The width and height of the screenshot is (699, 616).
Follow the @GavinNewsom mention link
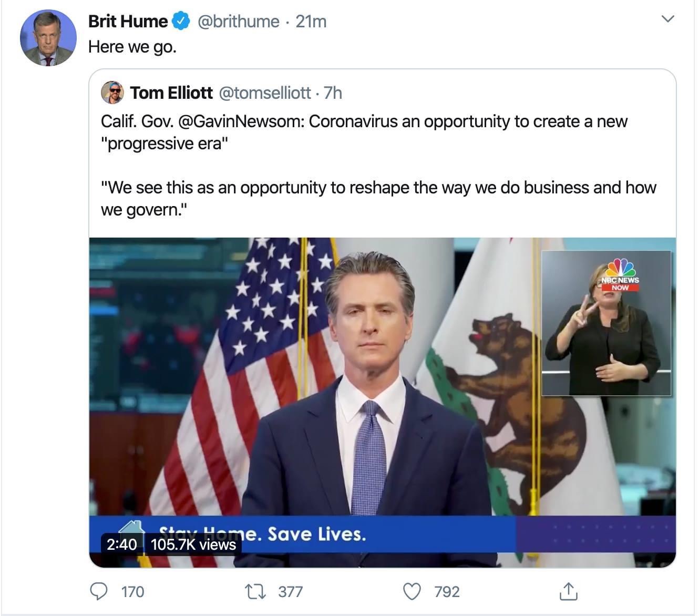point(241,121)
